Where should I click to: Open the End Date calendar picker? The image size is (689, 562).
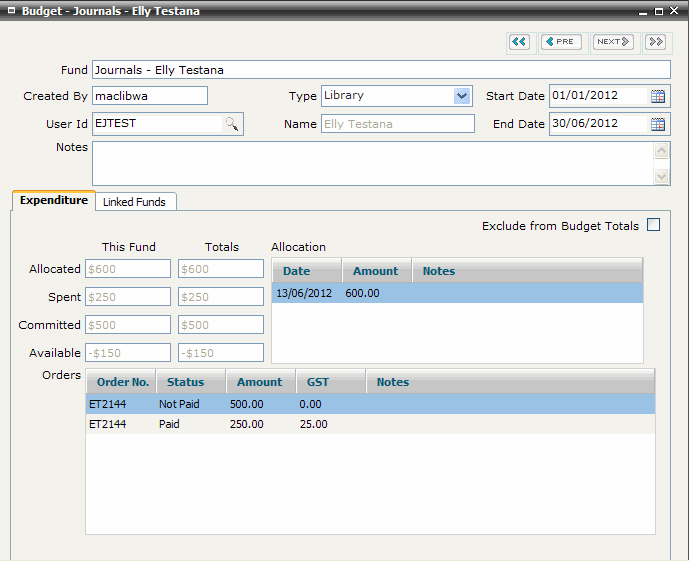coord(658,125)
